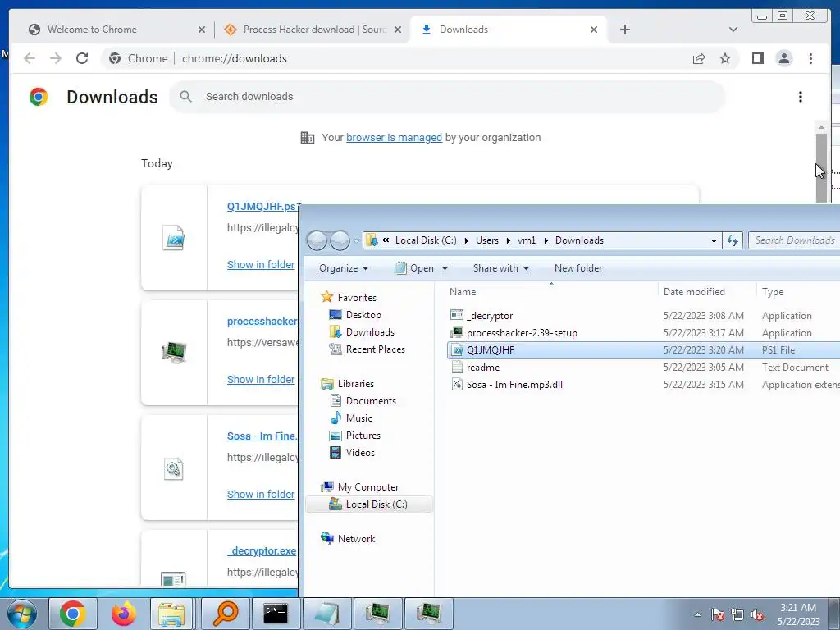The width and height of the screenshot is (840, 630).
Task: Close the Welcome to Chrome tab
Action: tap(202, 30)
